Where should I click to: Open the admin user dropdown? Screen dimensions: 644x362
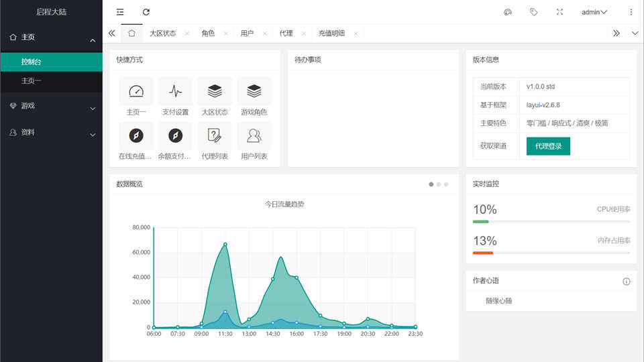[594, 12]
